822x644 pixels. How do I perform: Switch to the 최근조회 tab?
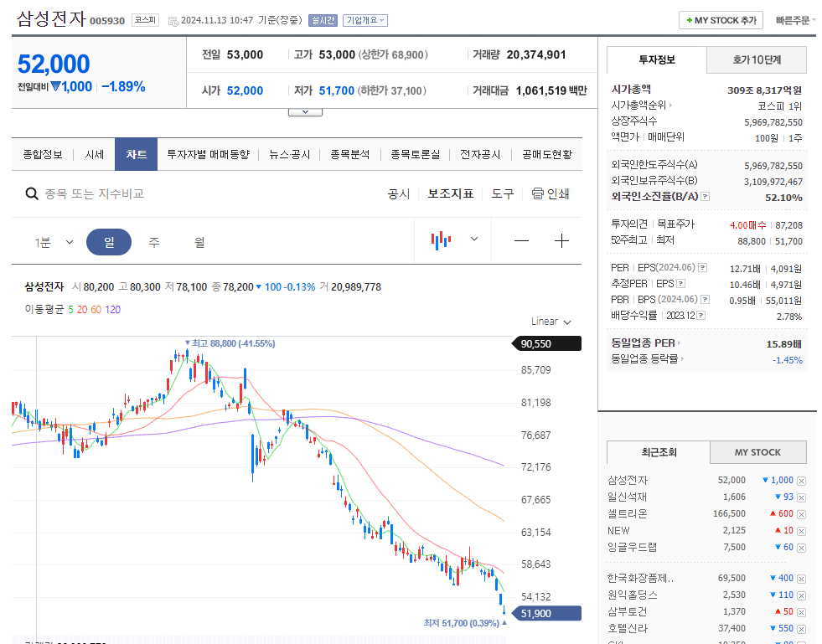[659, 452]
